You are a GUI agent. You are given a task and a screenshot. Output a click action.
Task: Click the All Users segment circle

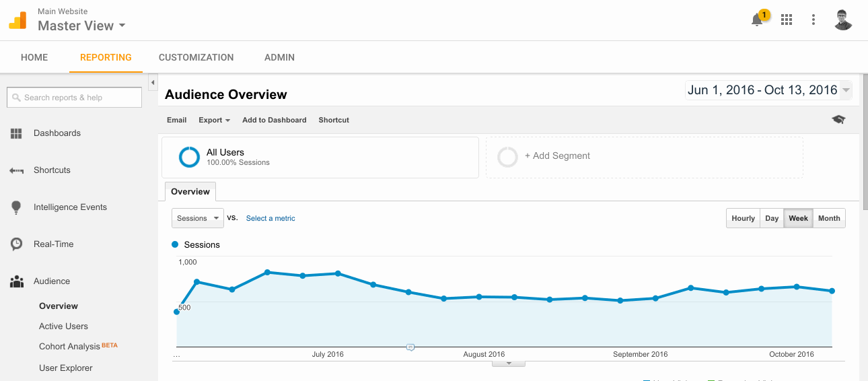[x=189, y=157]
